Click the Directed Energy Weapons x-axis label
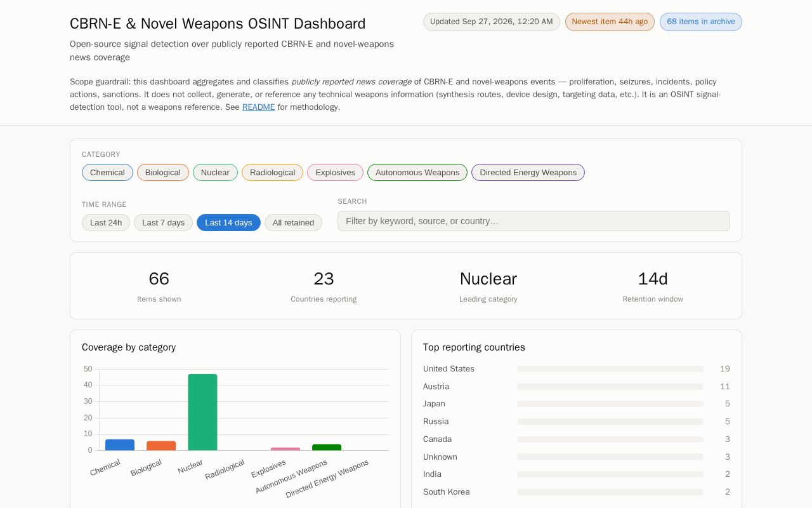This screenshot has height=508, width=812. pos(327,479)
